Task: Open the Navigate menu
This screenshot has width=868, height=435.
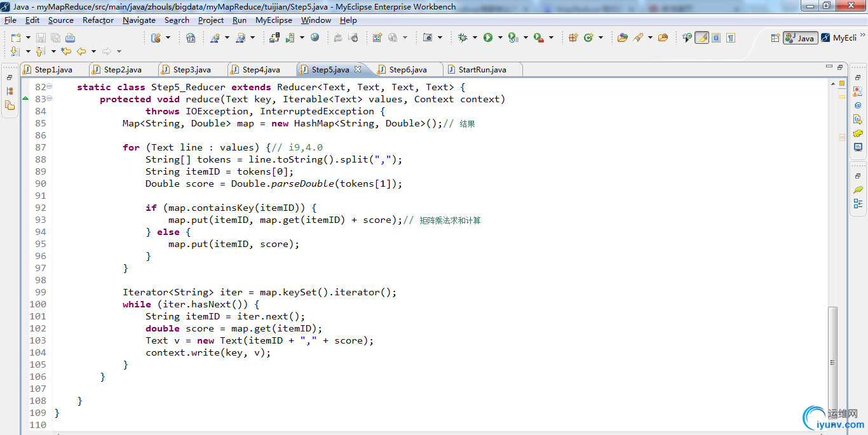Action: [x=139, y=20]
